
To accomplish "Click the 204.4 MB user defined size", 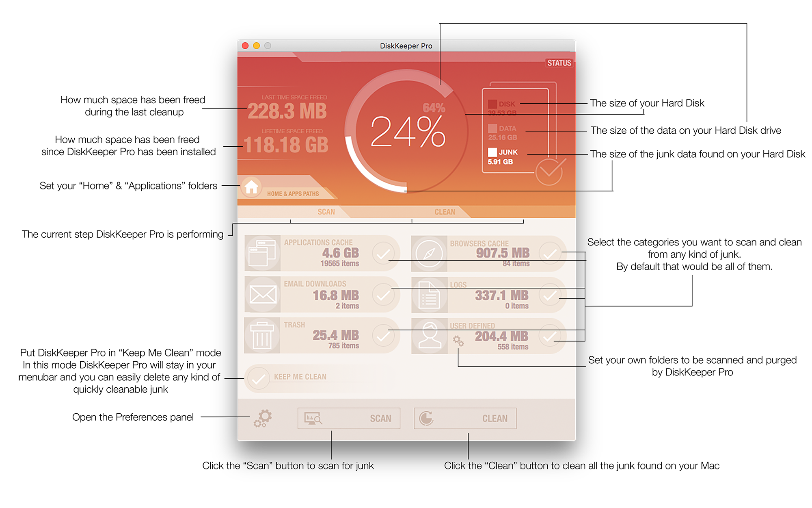I will click(502, 336).
